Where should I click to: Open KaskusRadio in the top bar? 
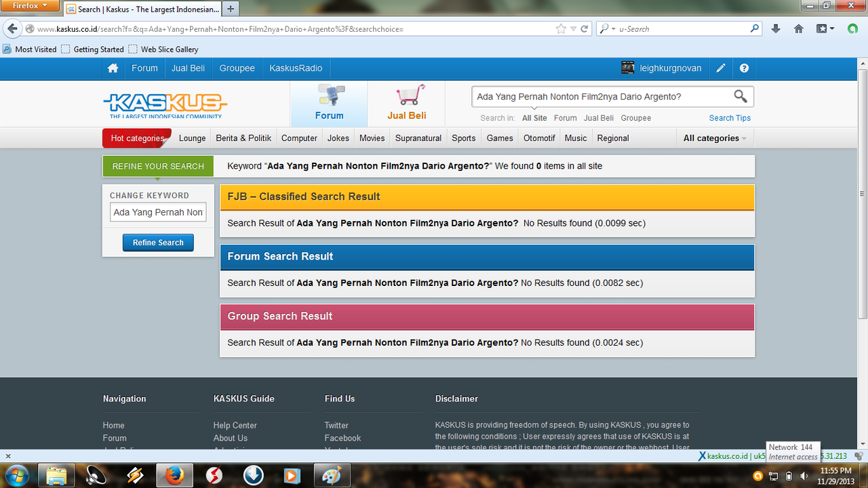coord(296,68)
